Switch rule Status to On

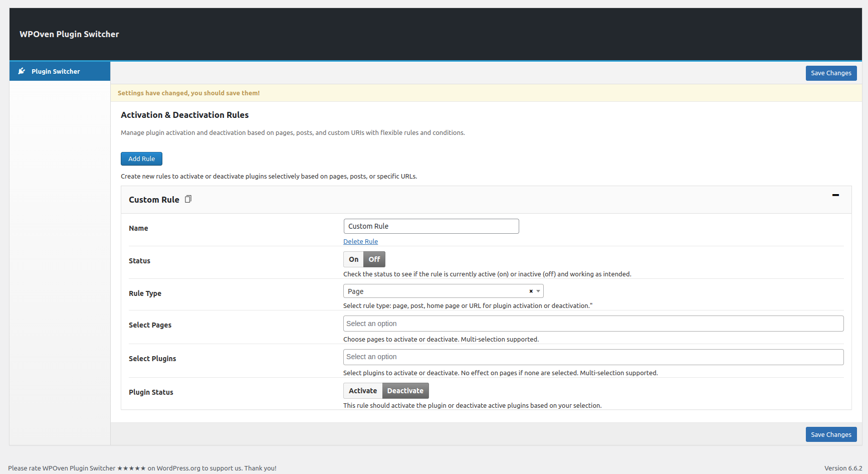click(353, 259)
